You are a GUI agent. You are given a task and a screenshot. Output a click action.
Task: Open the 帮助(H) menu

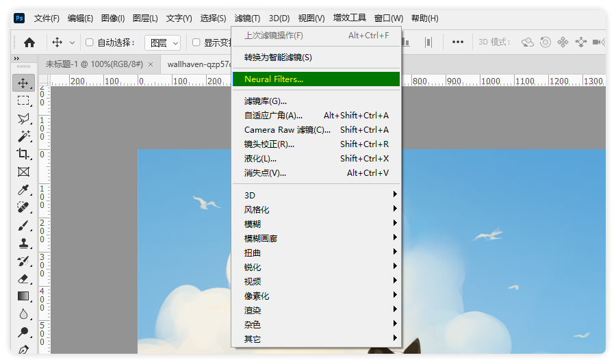coord(424,18)
